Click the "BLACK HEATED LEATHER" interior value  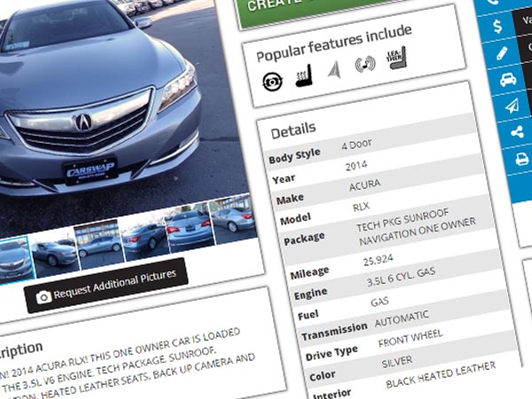pos(441,375)
